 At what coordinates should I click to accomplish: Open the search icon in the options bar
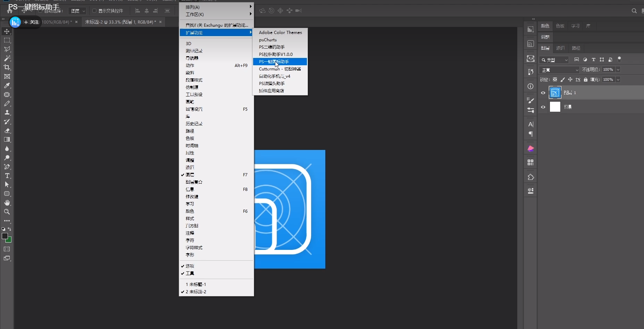[x=634, y=11]
